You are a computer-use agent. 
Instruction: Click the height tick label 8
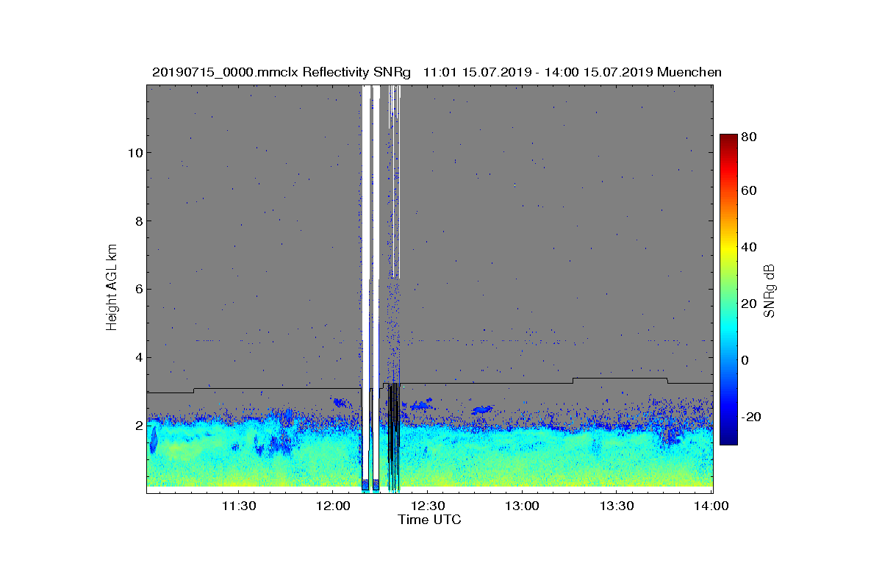tap(137, 220)
